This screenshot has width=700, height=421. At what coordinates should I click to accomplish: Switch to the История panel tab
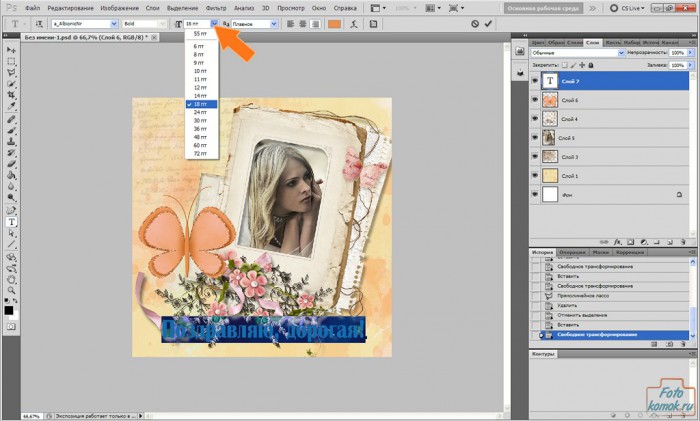click(543, 252)
